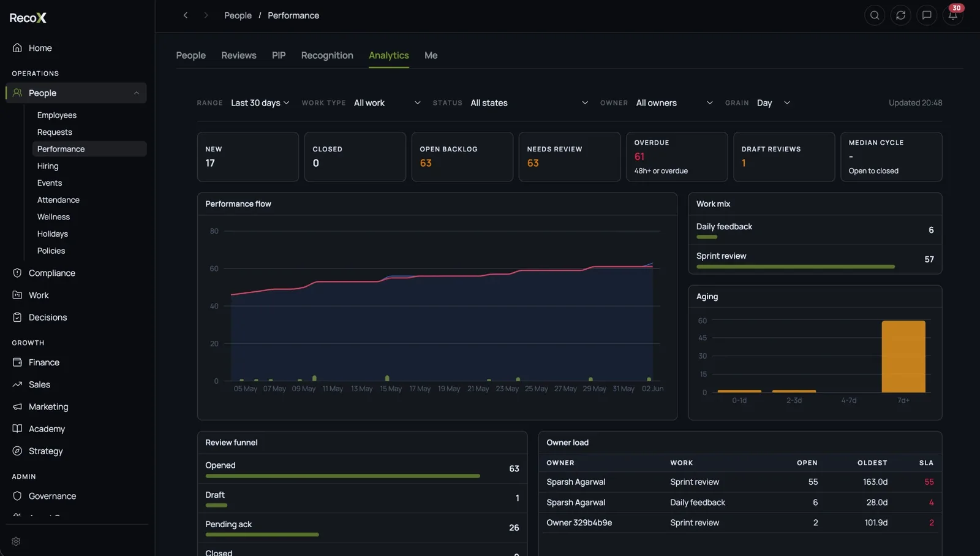The image size is (980, 556).
Task: Click the OLDEST column header
Action: pos(872,463)
